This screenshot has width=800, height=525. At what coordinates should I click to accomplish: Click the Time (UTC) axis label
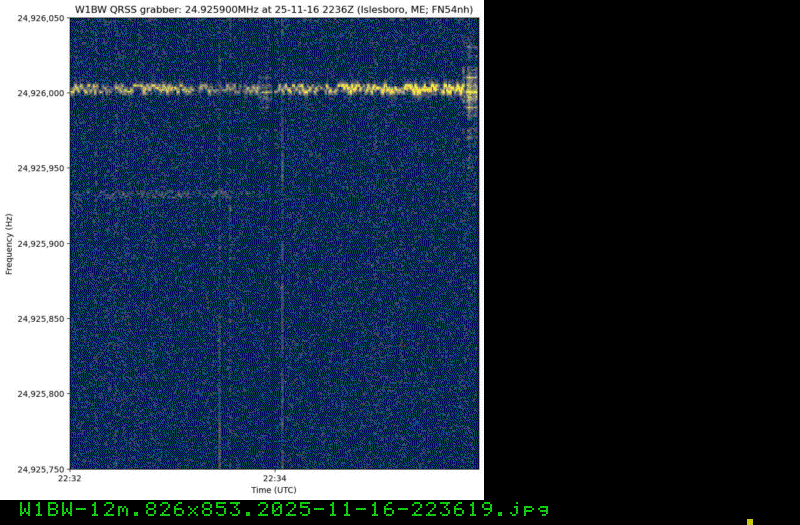273,490
